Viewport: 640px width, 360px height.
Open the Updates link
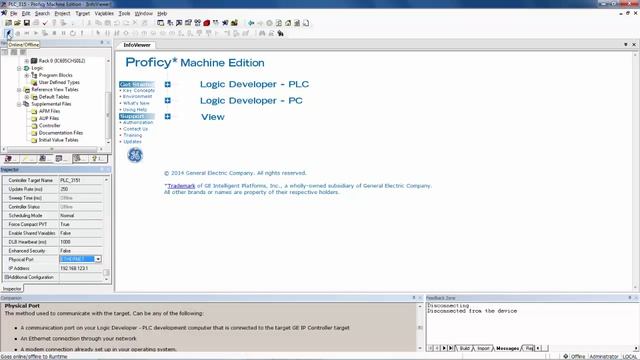(132, 142)
